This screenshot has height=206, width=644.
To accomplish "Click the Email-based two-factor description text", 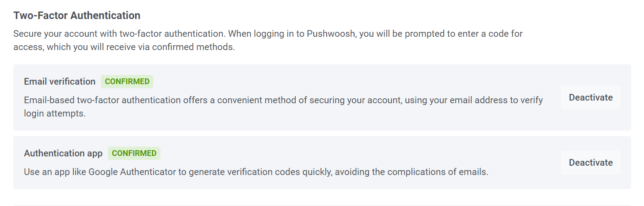I will pyautogui.click(x=283, y=100).
